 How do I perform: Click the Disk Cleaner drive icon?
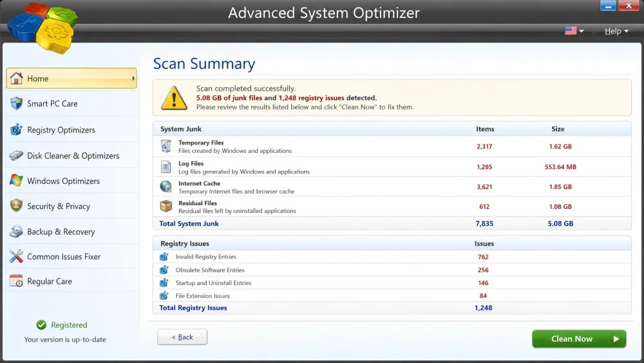pos(17,155)
